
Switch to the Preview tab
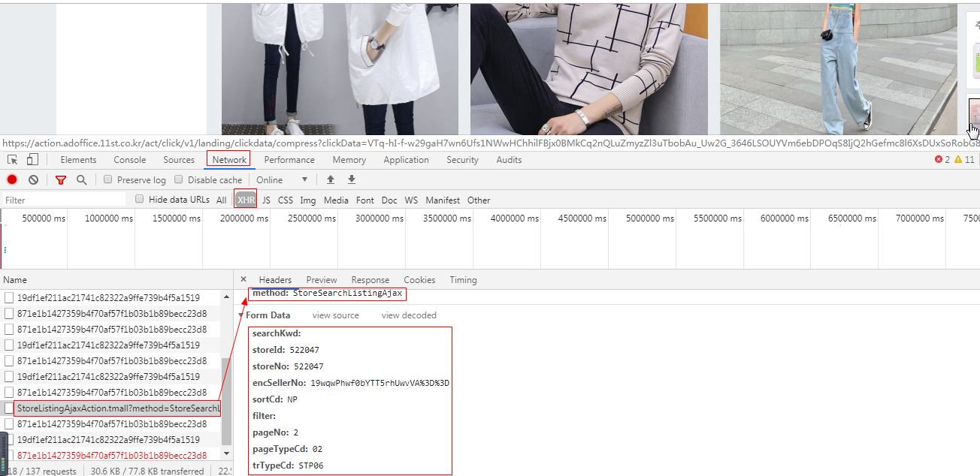pos(322,279)
